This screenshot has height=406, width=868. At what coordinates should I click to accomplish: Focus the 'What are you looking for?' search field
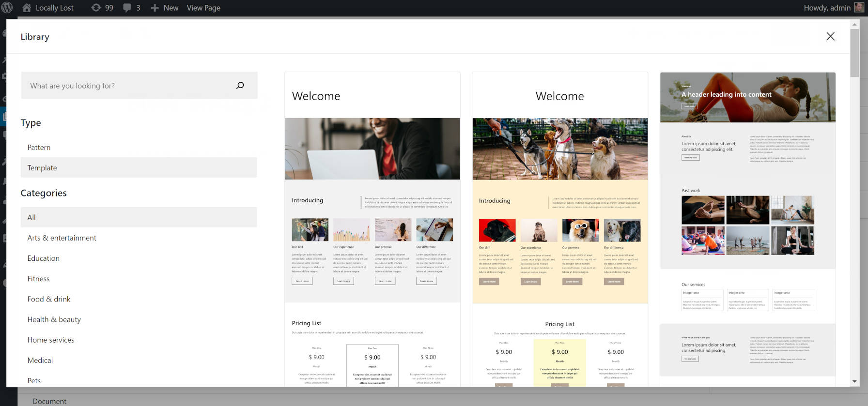tap(139, 86)
